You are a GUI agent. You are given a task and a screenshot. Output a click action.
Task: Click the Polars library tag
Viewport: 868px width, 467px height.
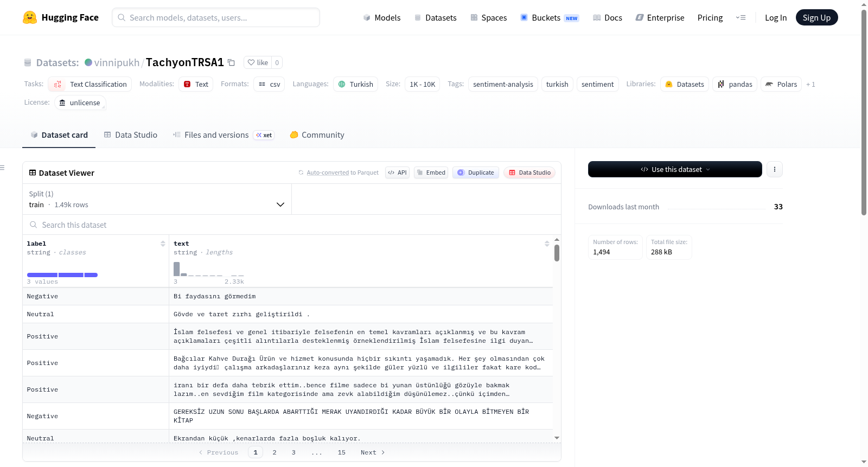click(781, 84)
